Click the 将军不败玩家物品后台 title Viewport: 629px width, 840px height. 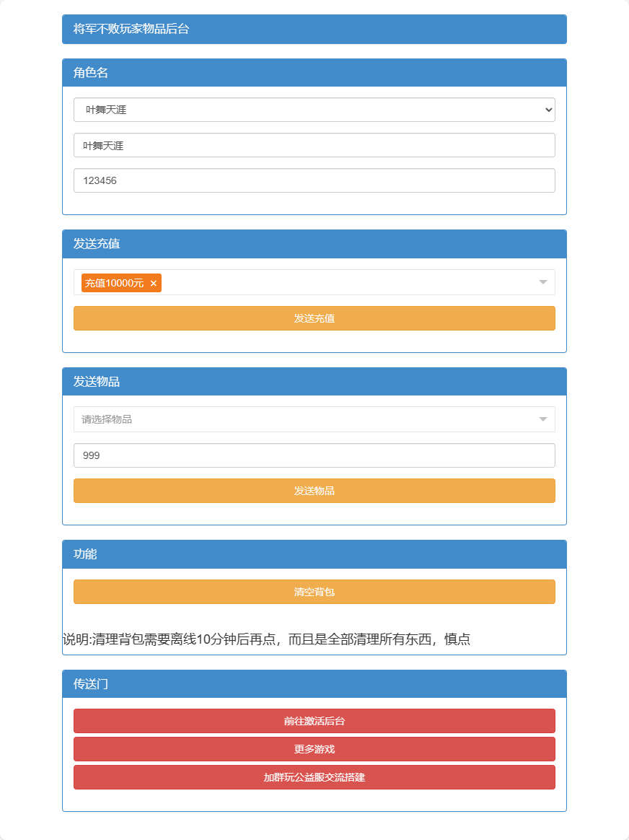pos(131,29)
